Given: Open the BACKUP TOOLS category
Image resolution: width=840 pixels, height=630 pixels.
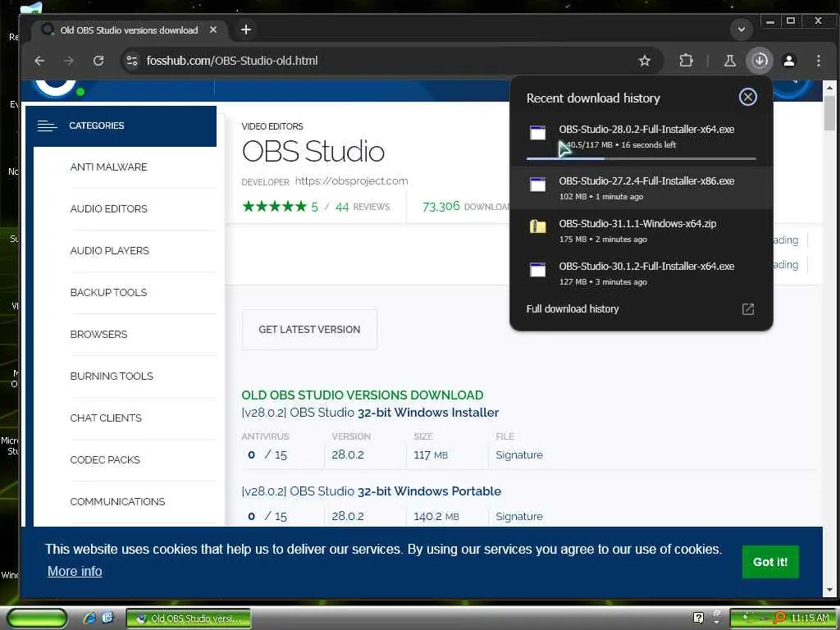Looking at the screenshot, I should (109, 293).
